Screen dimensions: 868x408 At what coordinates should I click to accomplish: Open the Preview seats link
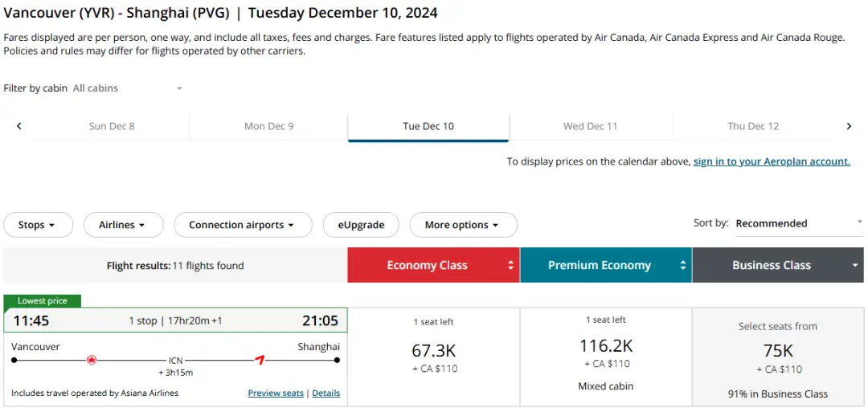276,394
